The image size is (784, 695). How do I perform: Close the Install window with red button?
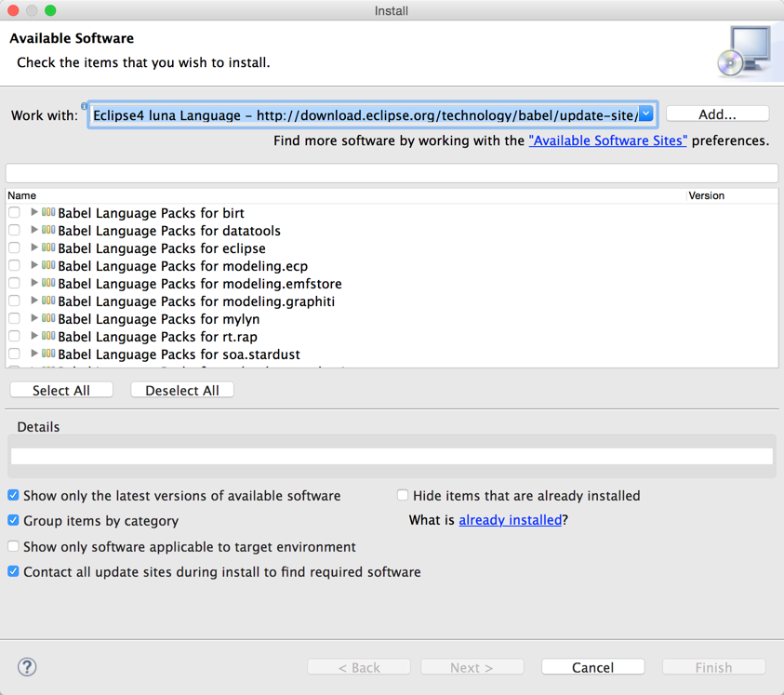coord(14,10)
